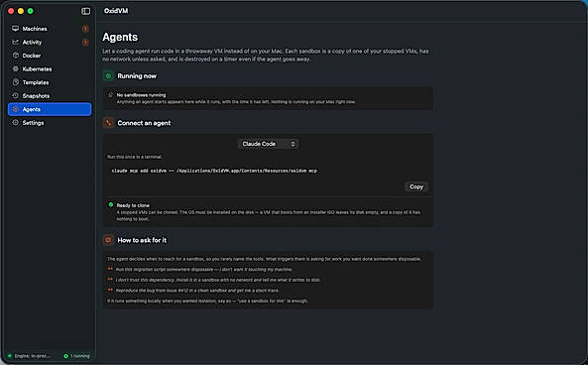Click the claude mcp add command text
The width and height of the screenshot is (588, 365).
click(x=214, y=171)
